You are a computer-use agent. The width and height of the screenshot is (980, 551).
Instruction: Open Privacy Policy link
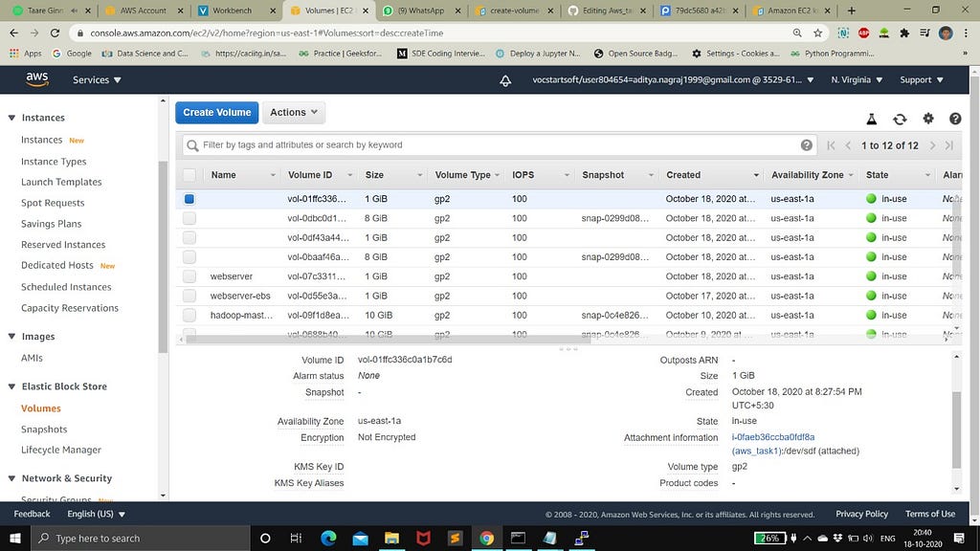coord(861,514)
